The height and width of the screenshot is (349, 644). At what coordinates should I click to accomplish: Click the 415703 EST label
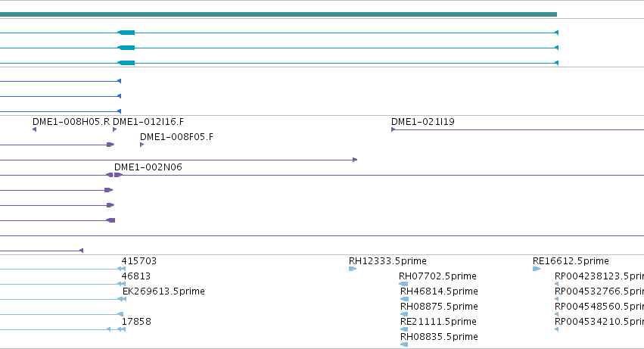[138, 261]
